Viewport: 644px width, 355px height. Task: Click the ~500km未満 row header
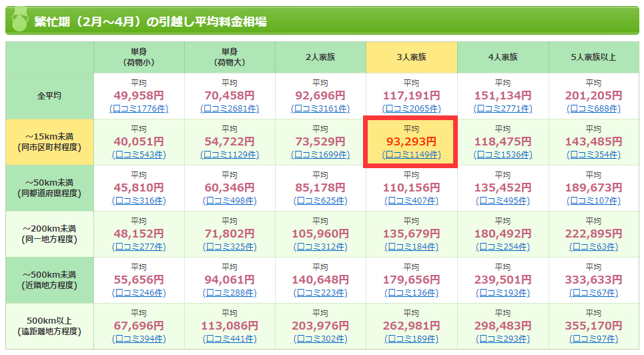(49, 280)
